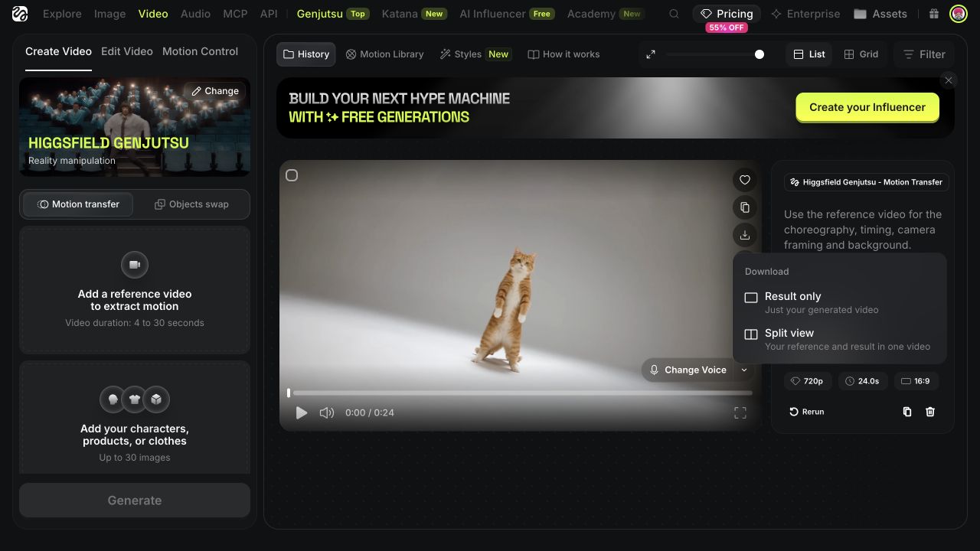Open fullscreen mode on the video player
980x551 pixels.
click(x=740, y=412)
